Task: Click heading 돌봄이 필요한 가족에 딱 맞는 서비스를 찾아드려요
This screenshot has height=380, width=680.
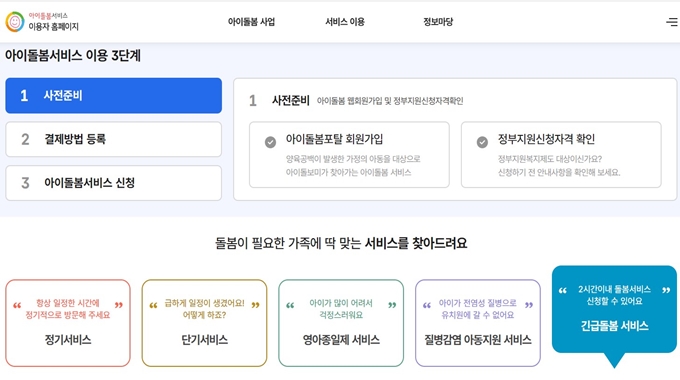Action: point(341,243)
